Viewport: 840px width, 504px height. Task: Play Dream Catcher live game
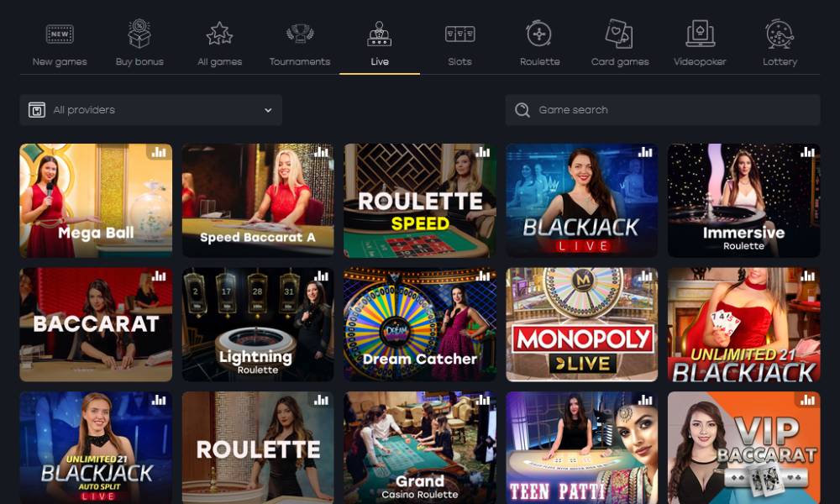[419, 324]
